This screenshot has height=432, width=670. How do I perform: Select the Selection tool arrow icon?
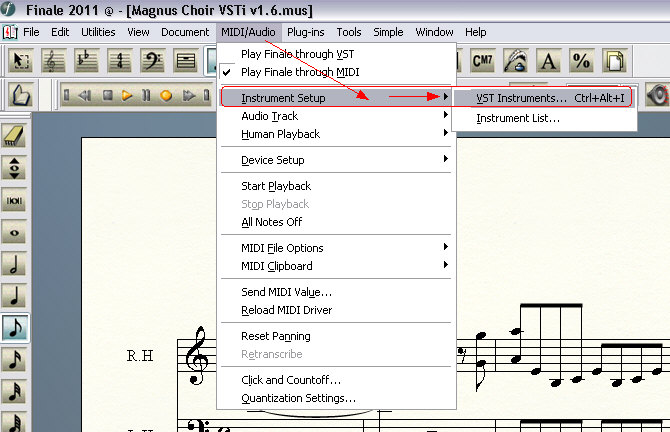coord(20,61)
